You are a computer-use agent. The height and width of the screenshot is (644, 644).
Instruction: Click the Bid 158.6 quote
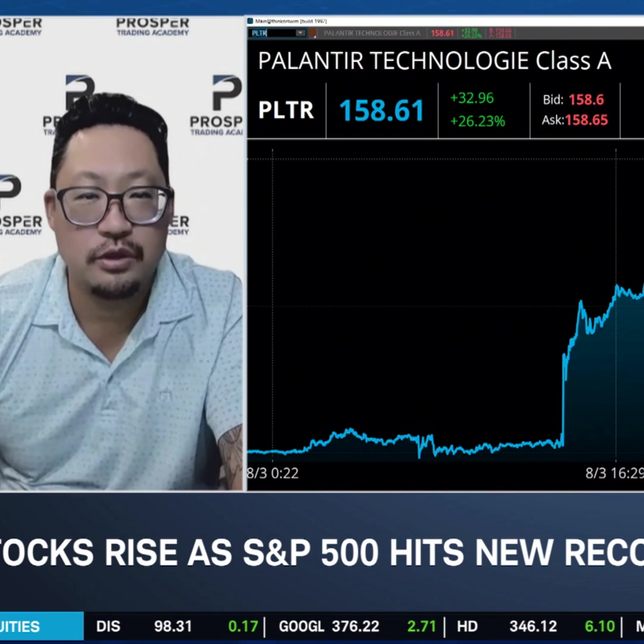pos(573,99)
